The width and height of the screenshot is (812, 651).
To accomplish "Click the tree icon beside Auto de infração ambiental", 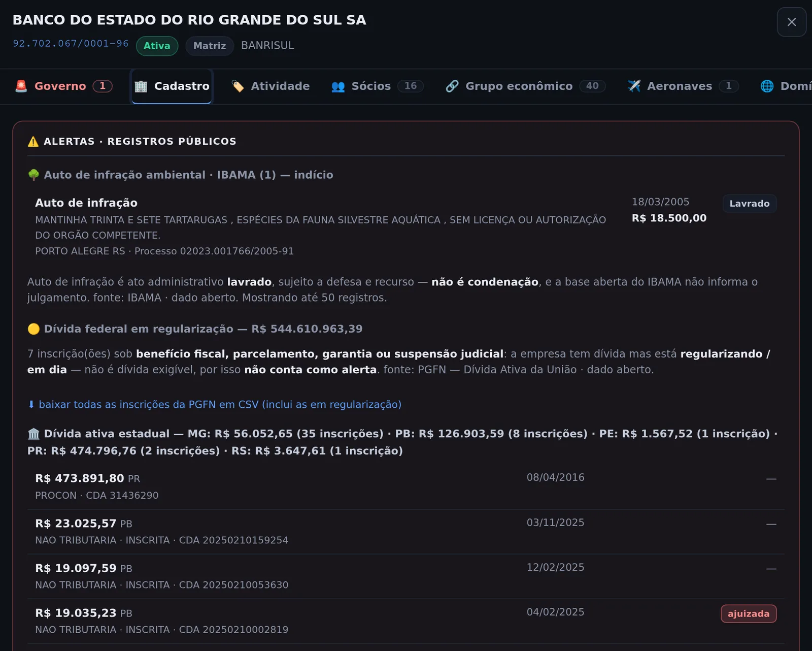I will coord(33,175).
